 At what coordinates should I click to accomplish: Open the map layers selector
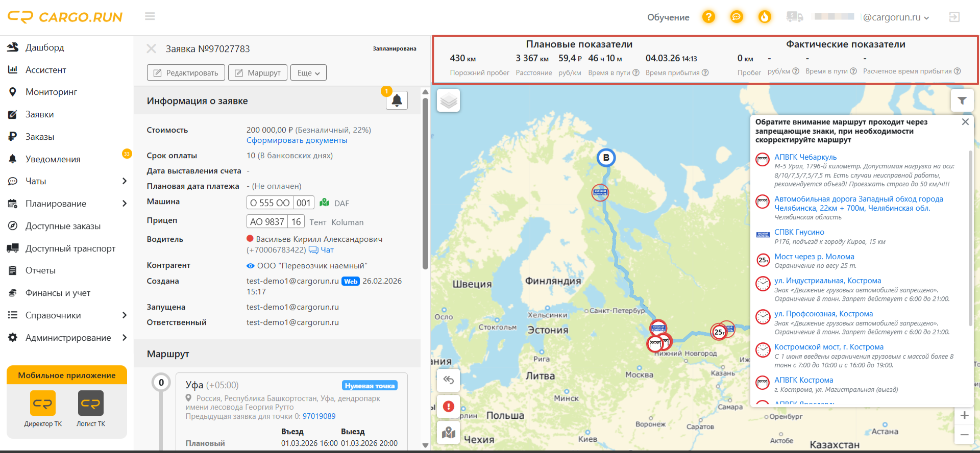[x=449, y=100]
